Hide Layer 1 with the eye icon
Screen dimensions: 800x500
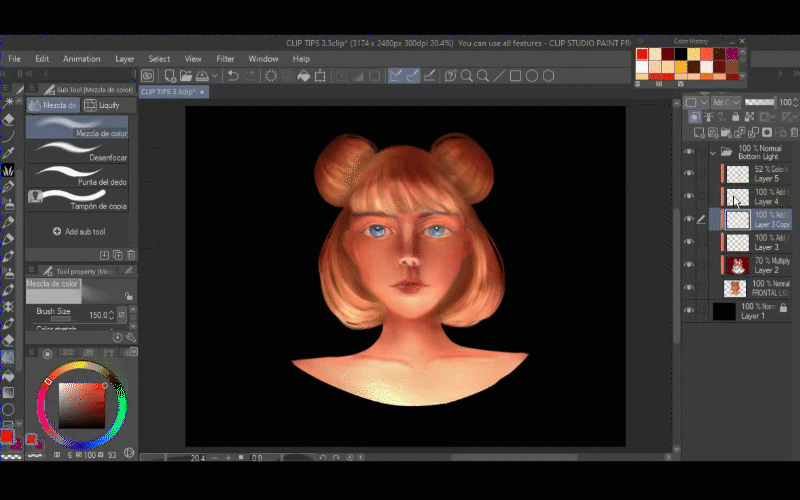coord(688,311)
